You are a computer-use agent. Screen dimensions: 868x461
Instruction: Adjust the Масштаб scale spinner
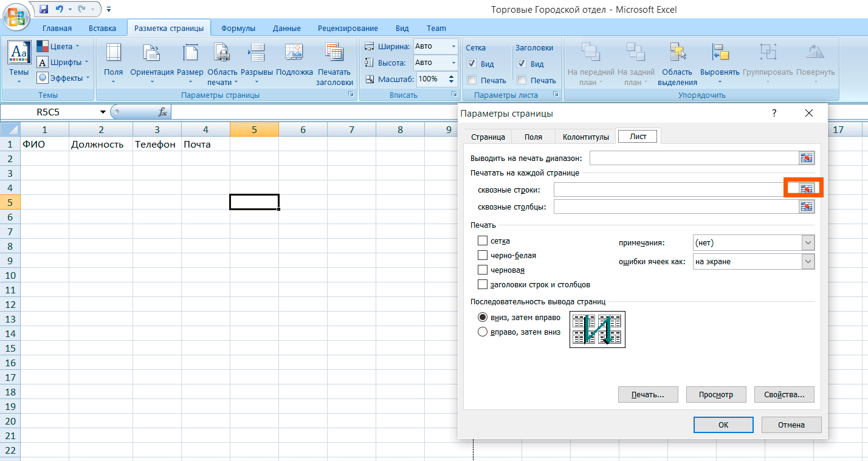452,79
